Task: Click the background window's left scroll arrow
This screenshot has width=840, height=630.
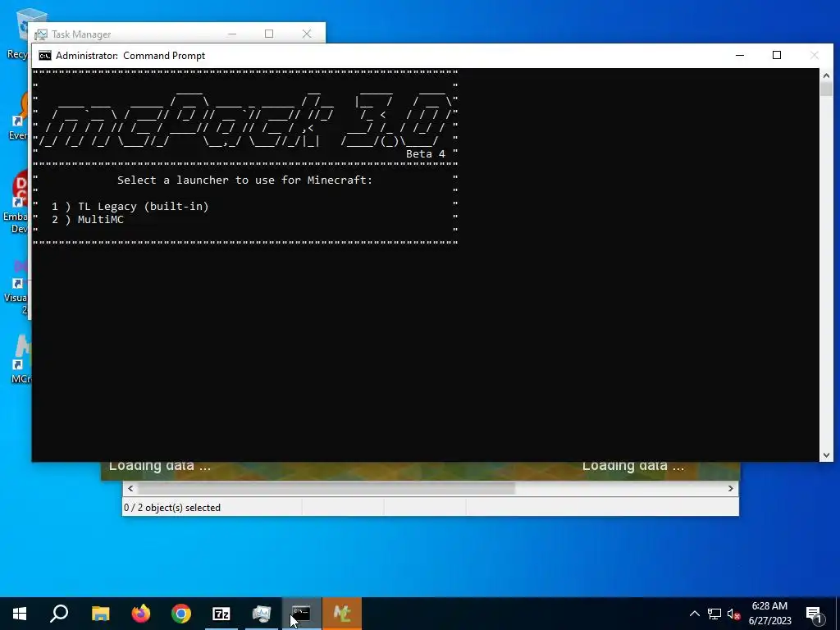Action: click(130, 489)
